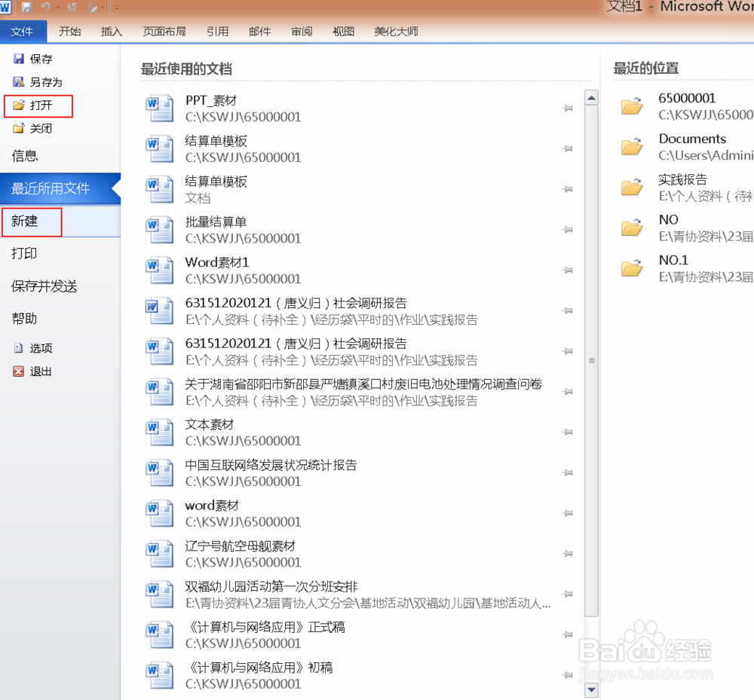This screenshot has height=700, width=754.
Task: Pin Word素材1 to the recent list
Action: click(x=568, y=270)
